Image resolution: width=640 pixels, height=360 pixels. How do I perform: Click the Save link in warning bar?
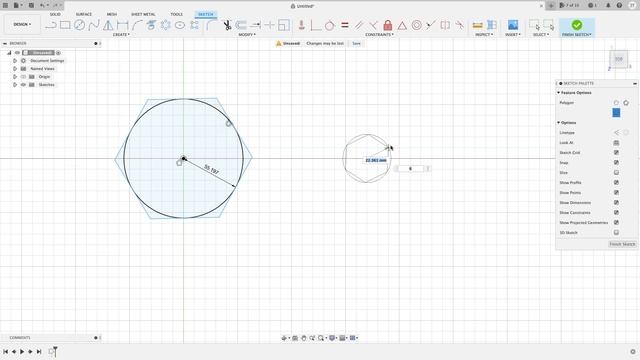(x=356, y=43)
